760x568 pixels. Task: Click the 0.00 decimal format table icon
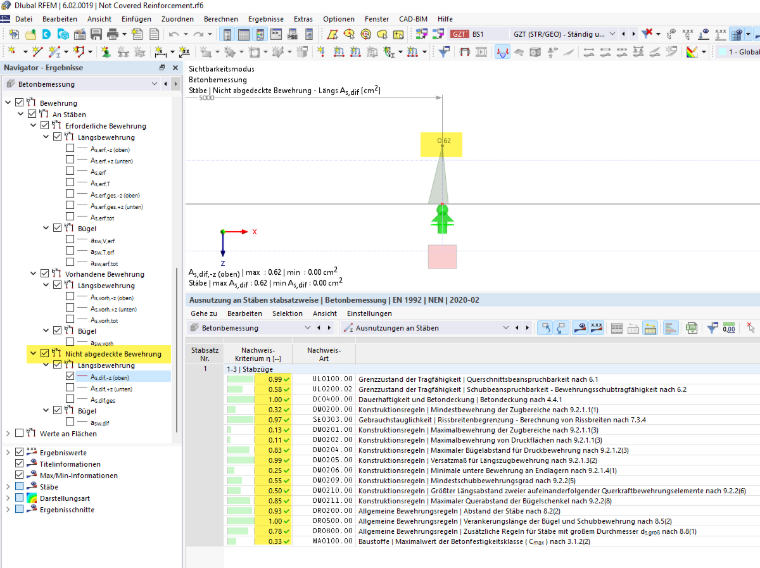pos(728,328)
